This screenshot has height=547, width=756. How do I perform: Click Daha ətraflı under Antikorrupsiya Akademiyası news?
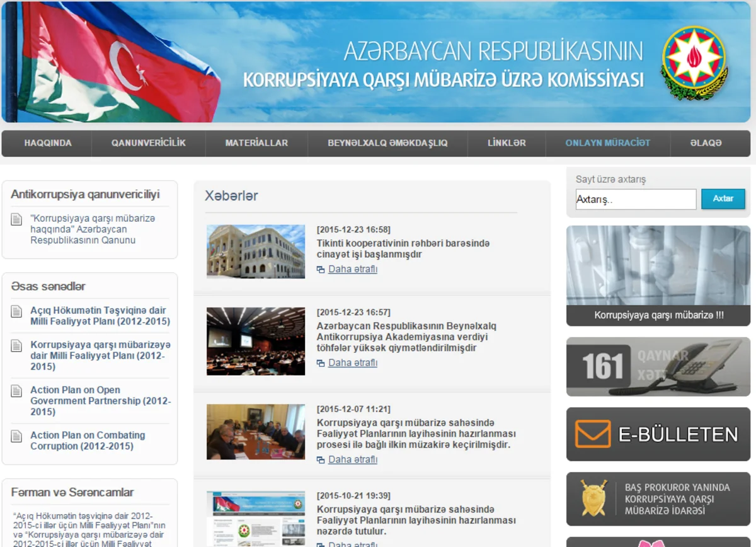(x=353, y=363)
